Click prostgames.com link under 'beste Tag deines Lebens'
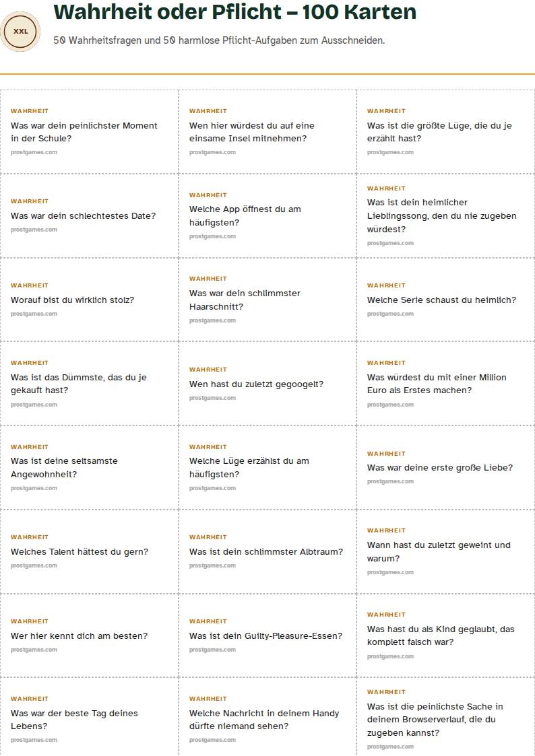535x756 pixels. point(34,740)
